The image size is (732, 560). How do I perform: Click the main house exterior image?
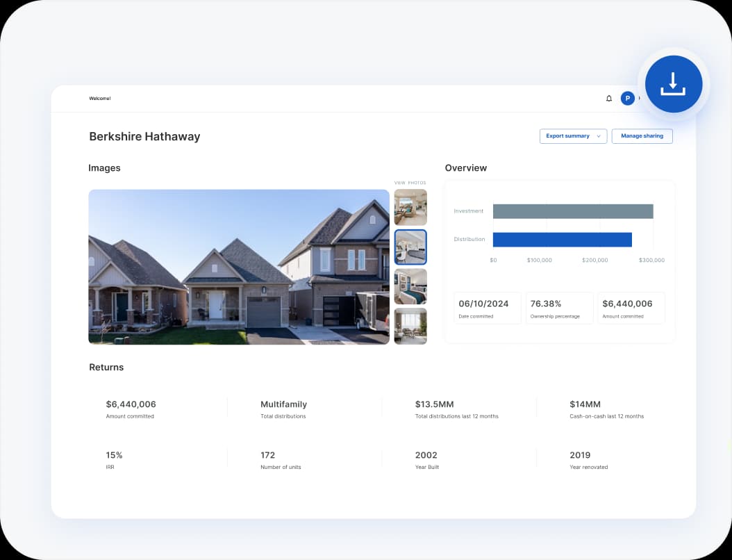[238, 267]
